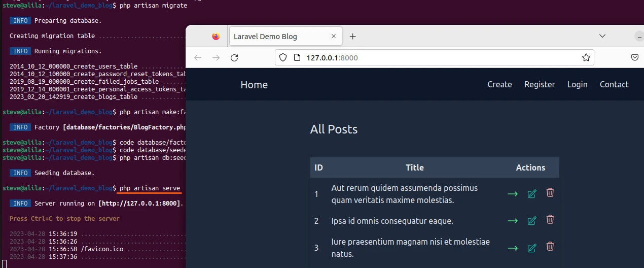Click the ID column header
The image size is (644, 268).
pyautogui.click(x=318, y=167)
